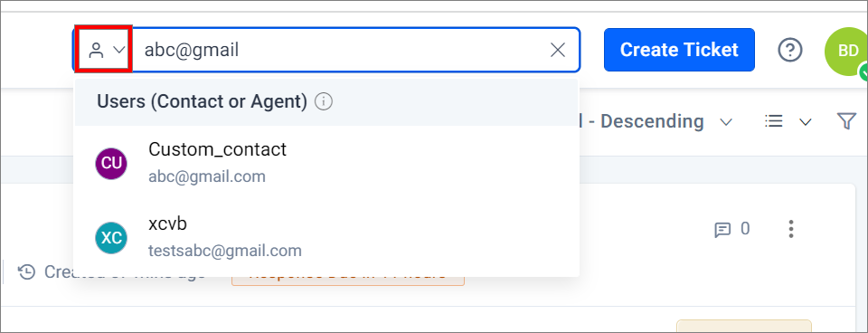
Task: Click the abc@gmail.com email text
Action: (207, 176)
